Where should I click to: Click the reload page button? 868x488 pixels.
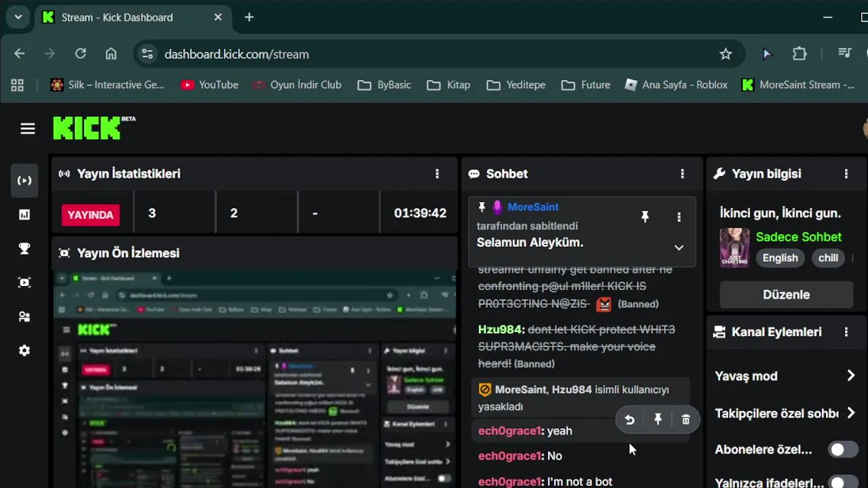pyautogui.click(x=80, y=54)
